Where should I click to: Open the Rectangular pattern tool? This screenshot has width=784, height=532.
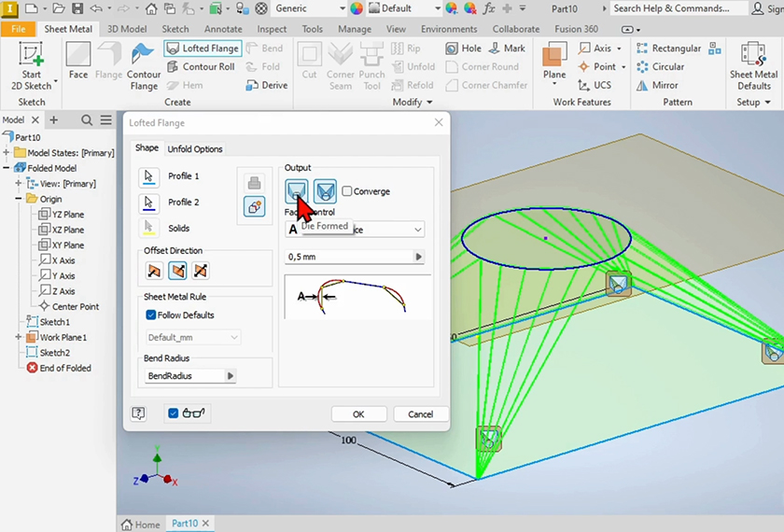click(x=668, y=49)
